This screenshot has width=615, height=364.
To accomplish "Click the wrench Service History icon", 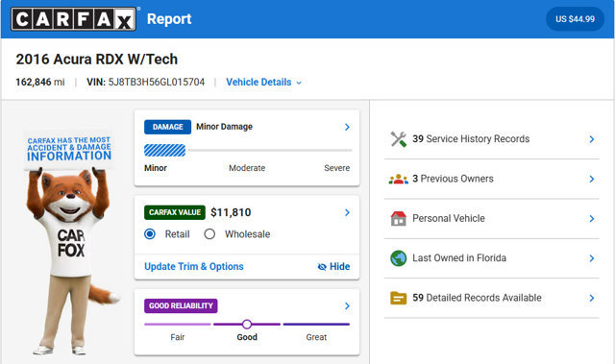I will coord(398,139).
